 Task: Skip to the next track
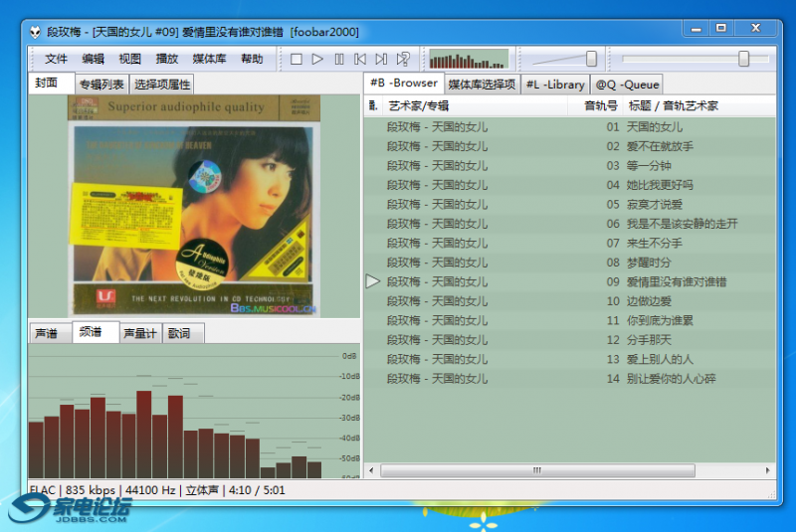coord(381,60)
